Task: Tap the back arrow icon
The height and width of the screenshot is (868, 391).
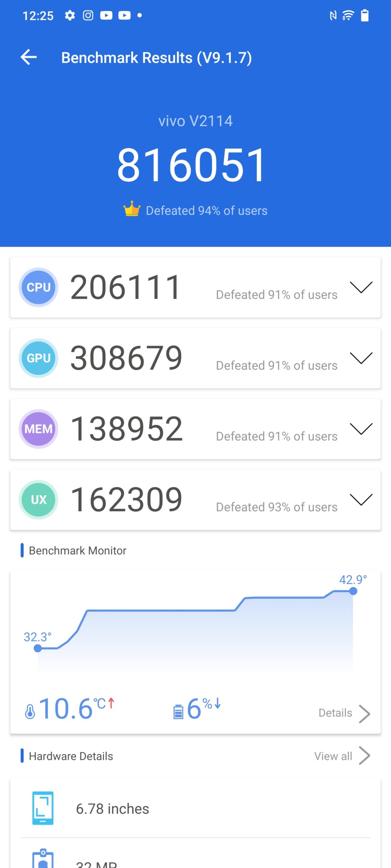Action: pos(29,57)
